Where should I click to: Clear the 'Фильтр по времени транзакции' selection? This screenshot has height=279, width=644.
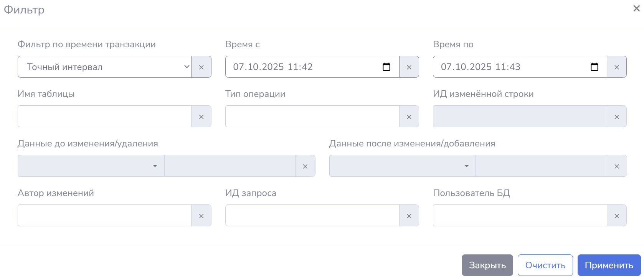click(x=201, y=67)
